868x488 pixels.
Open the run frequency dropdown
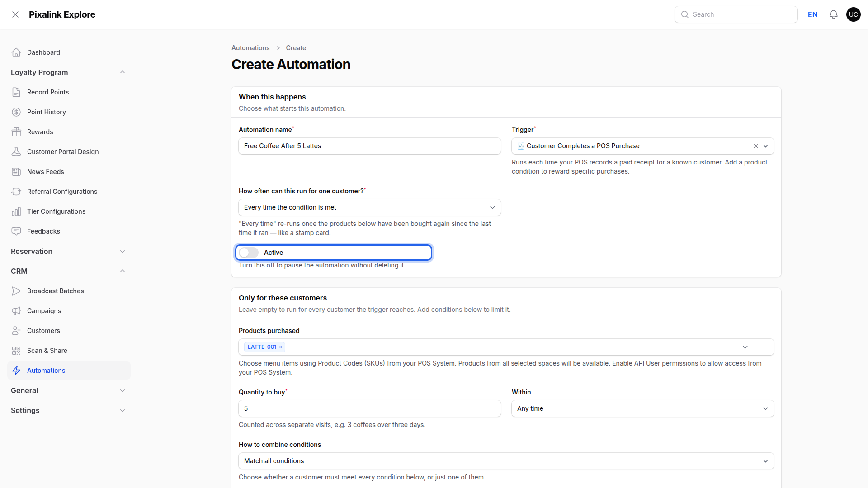[x=369, y=207]
